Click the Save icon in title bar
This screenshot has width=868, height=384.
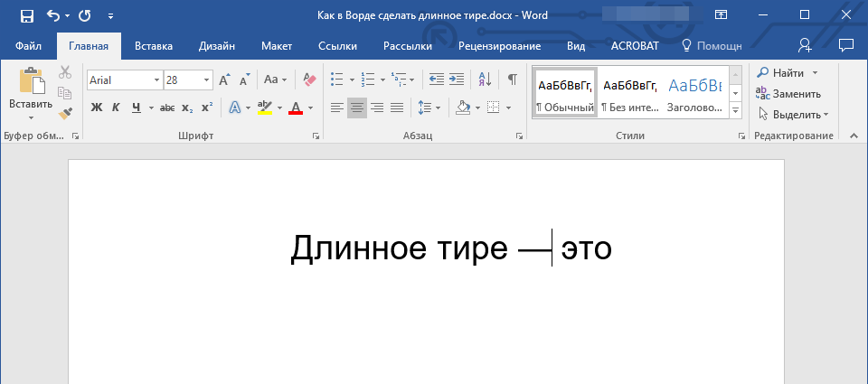click(26, 15)
